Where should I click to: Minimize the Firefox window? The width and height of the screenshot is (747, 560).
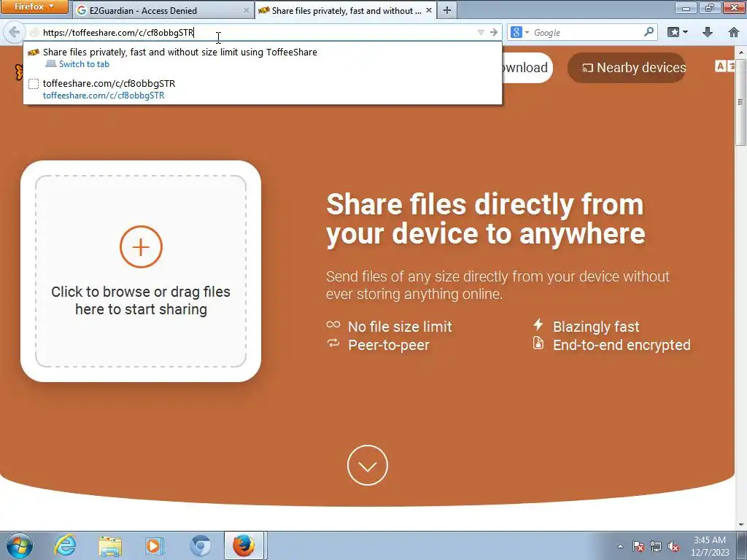[686, 7]
